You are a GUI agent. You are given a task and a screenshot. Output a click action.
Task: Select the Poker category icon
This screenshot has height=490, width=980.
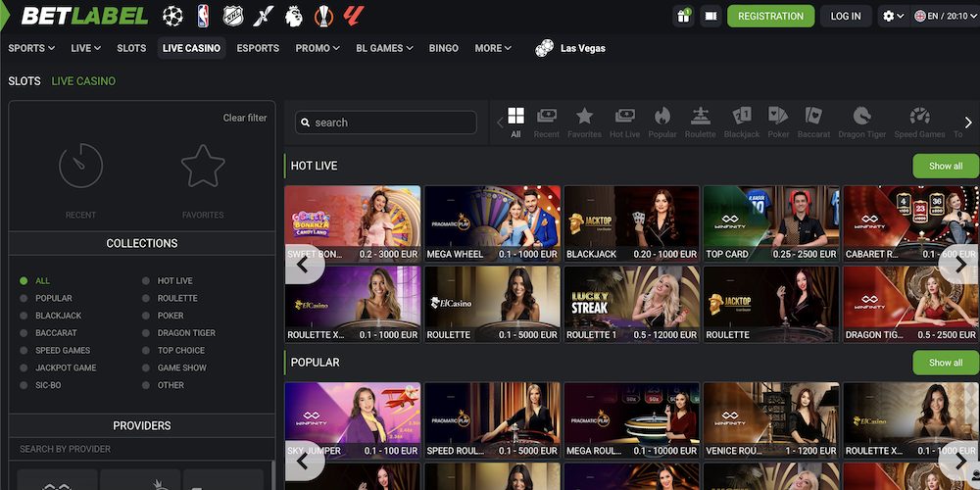coord(778,116)
